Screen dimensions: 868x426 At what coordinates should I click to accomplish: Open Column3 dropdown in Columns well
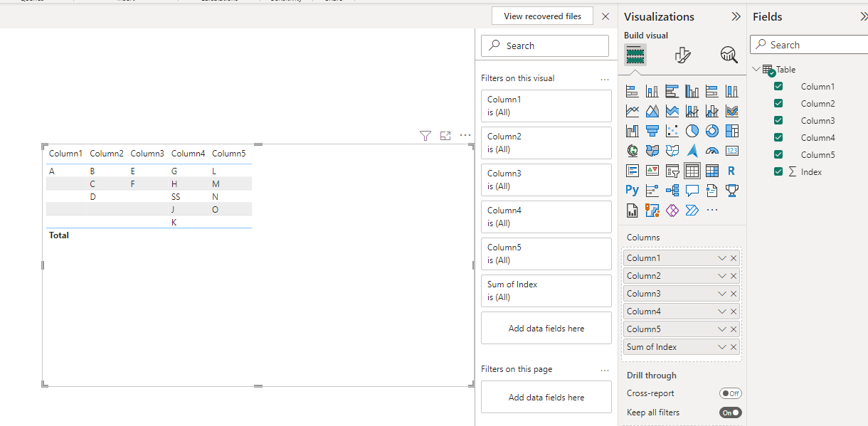722,294
